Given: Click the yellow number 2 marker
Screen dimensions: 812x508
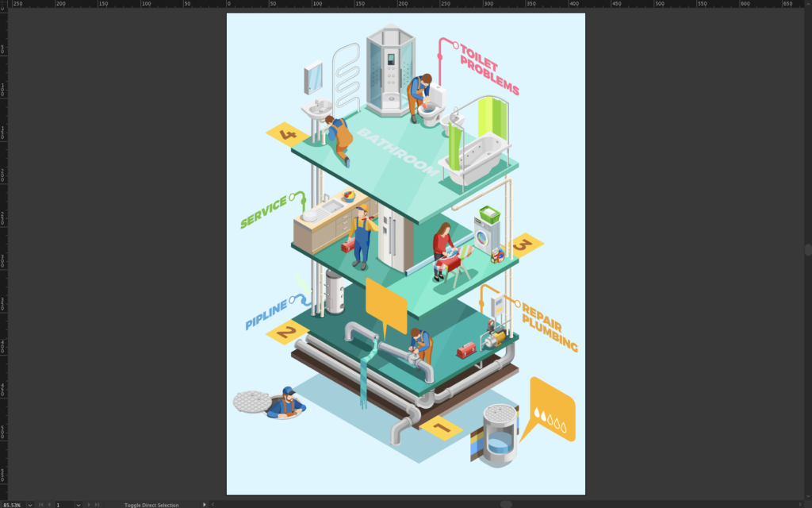Looking at the screenshot, I should [x=286, y=332].
